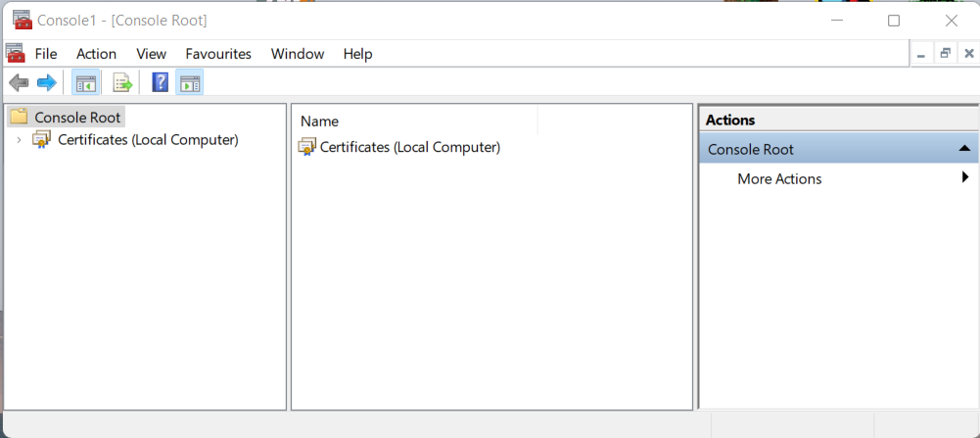Toggle Show/Hide Console Tree toolbar icon
Viewport: 980px width, 438px height.
(x=85, y=82)
